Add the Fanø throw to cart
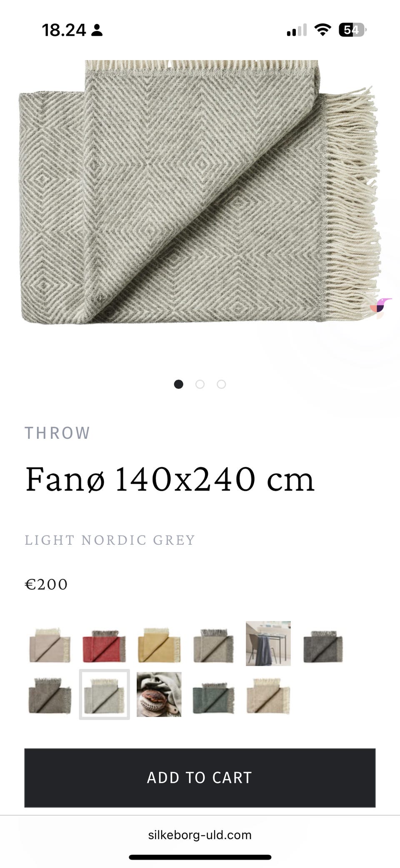Screen dimensions: 400x868 tap(200, 777)
